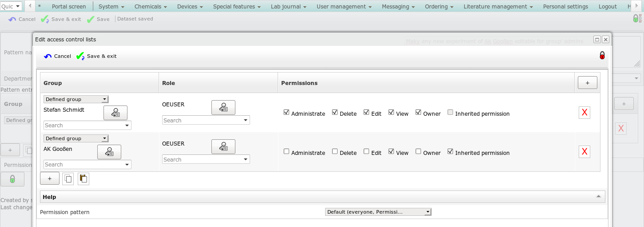The height and width of the screenshot is (227, 644).
Task: Add a new row using header plus button
Action: click(587, 83)
